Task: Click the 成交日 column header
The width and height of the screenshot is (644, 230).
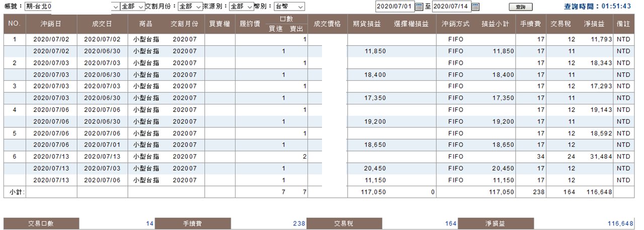Action: (103, 24)
